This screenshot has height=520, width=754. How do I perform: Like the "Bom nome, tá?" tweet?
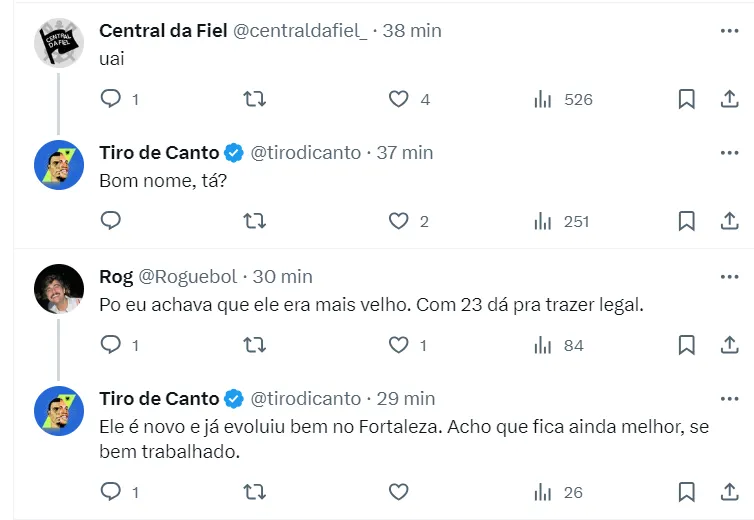coord(399,221)
